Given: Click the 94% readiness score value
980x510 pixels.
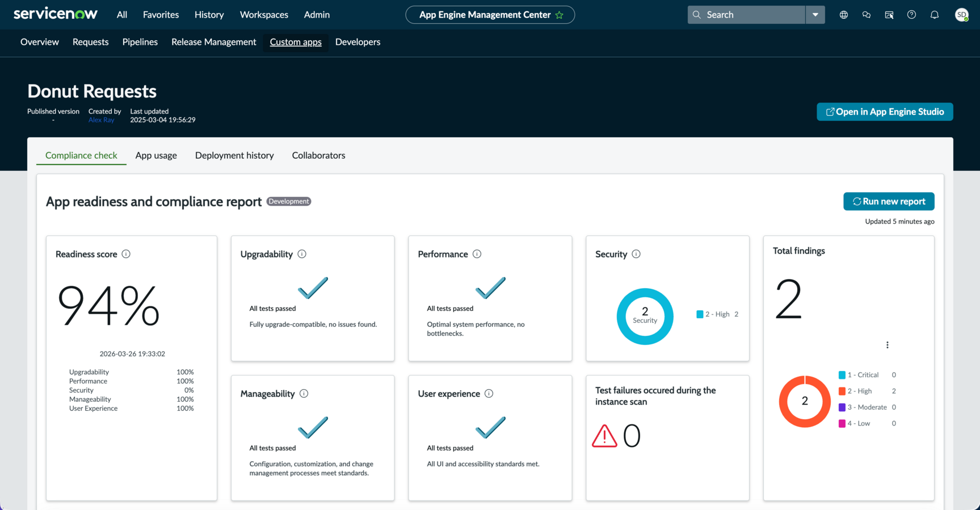Looking at the screenshot, I should pos(108,306).
